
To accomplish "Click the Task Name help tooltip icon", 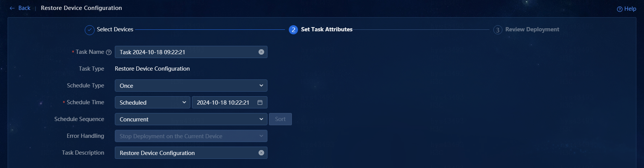I will point(109,52).
